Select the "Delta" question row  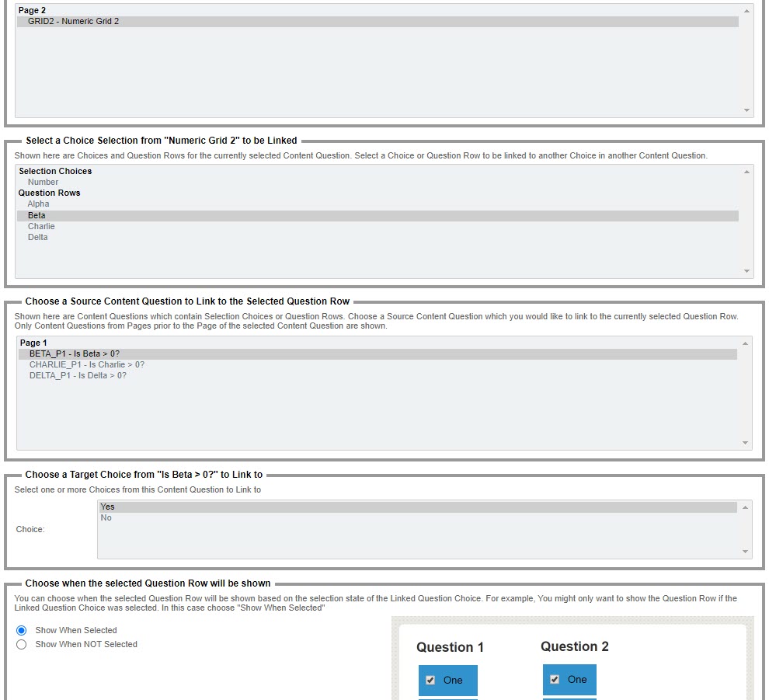37,237
